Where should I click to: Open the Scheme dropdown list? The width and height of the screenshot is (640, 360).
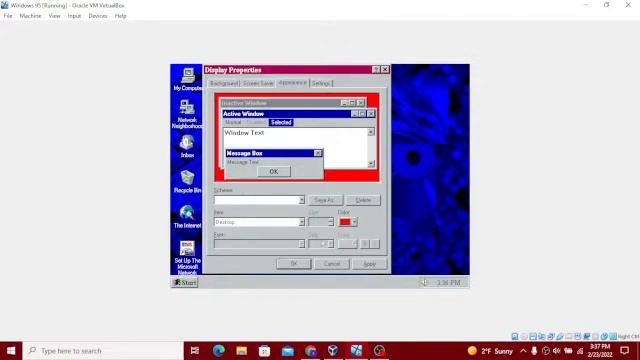[x=301, y=200]
